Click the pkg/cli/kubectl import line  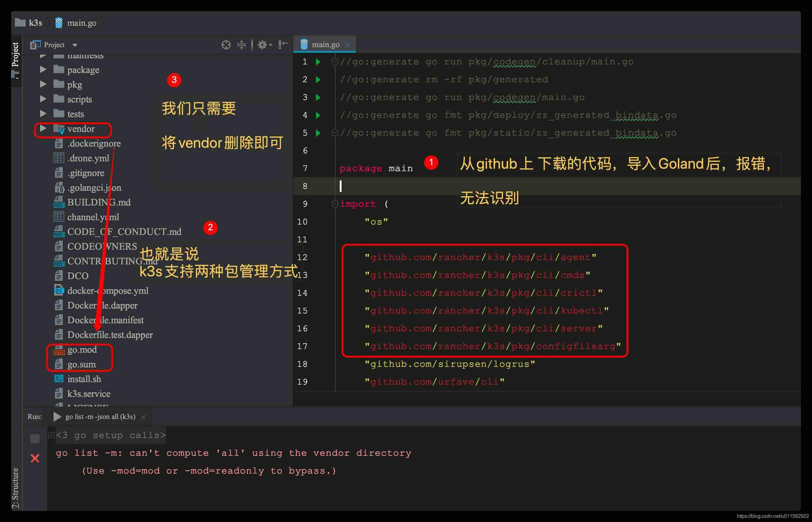click(x=487, y=310)
